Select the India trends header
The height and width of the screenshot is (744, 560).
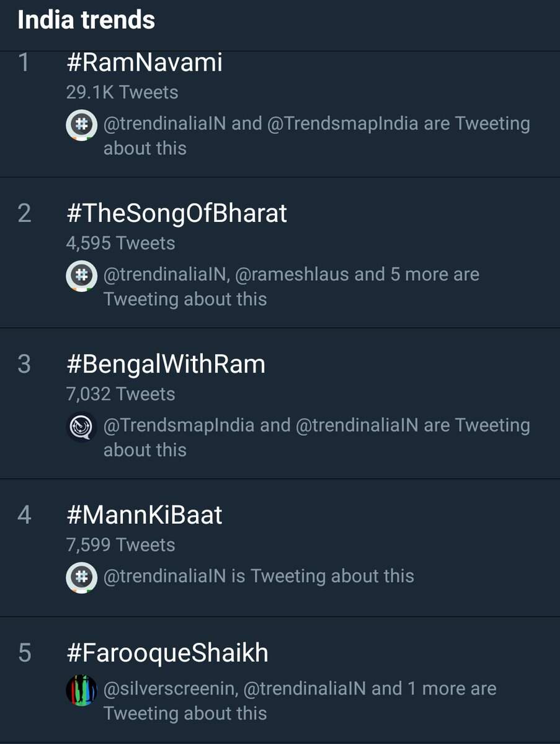[86, 20]
